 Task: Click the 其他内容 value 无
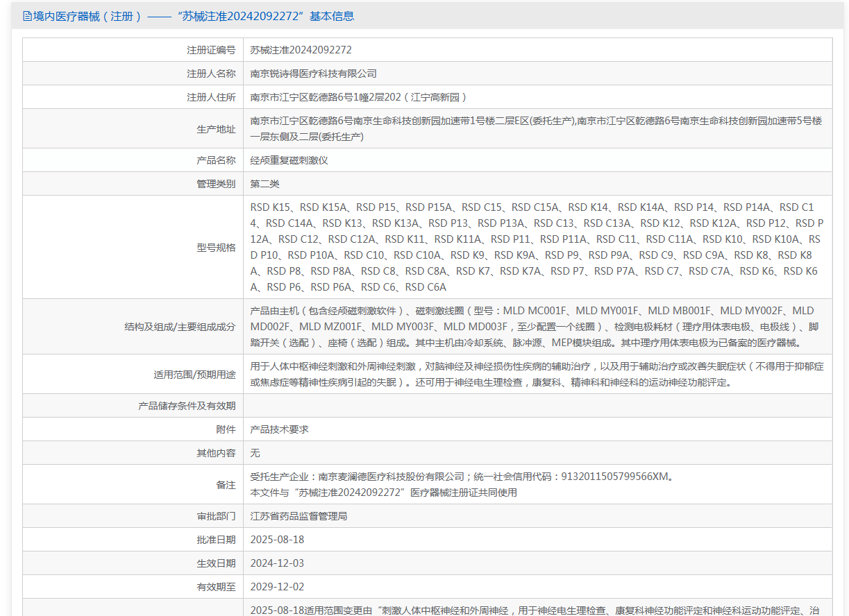[x=255, y=453]
